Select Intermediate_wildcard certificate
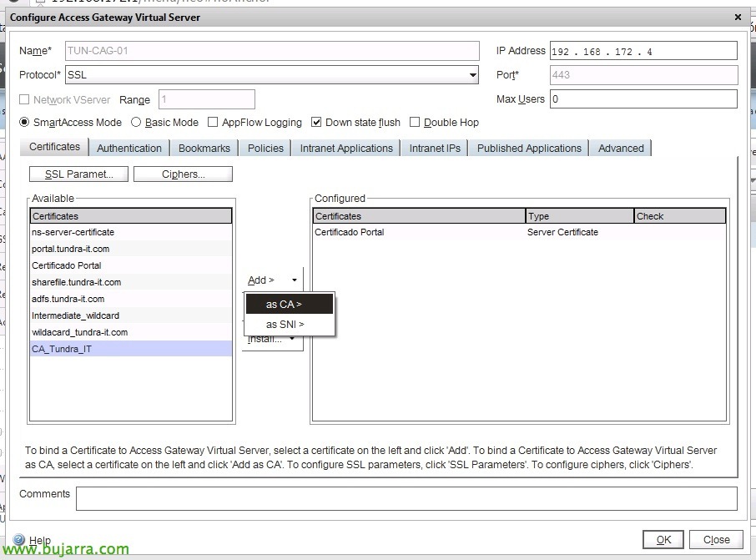The image size is (756, 560). [x=131, y=315]
